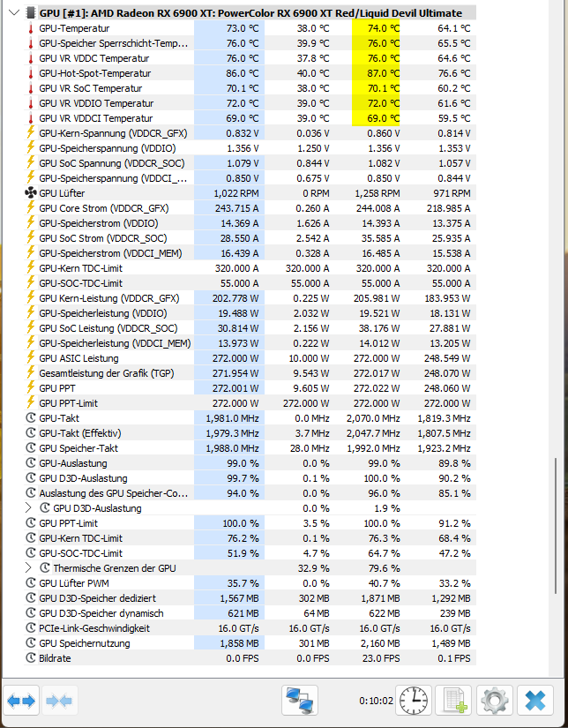Select the GPU-Kern TDC-Limit 76.2 % row label
Screen dimensions: 568x728
pos(81,538)
